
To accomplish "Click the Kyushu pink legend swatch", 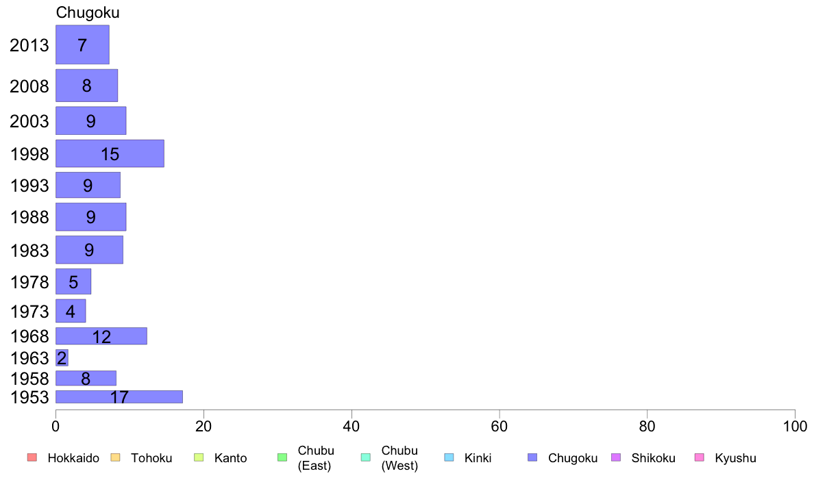I will pos(700,457).
